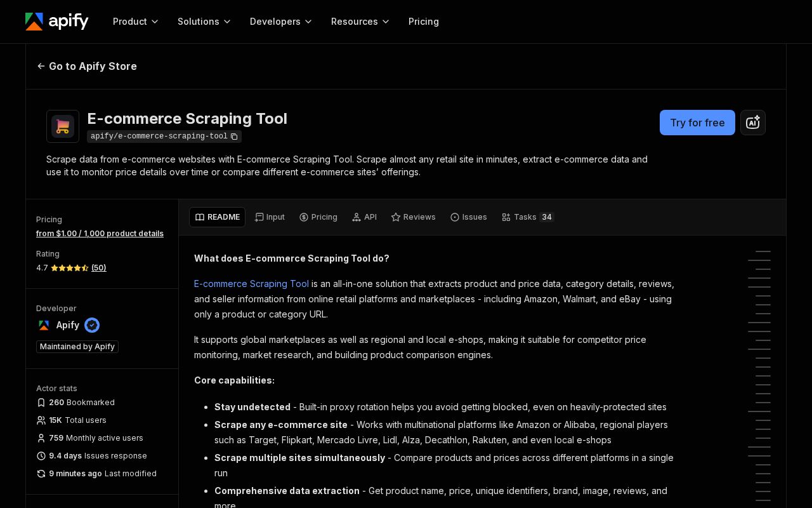
Task: Click the verified badge next to Apify
Action: coord(92,325)
